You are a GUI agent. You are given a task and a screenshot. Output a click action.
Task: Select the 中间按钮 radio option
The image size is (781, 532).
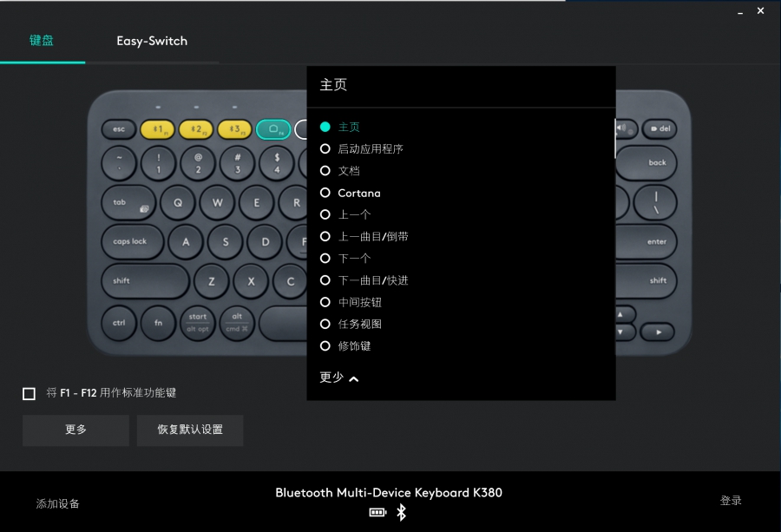pyautogui.click(x=325, y=302)
